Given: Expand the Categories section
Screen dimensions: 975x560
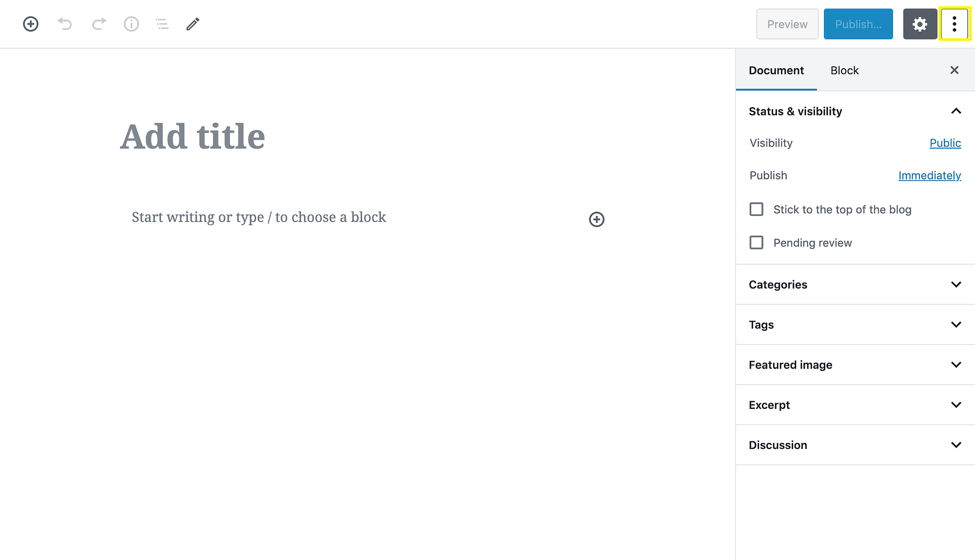Looking at the screenshot, I should pyautogui.click(x=955, y=284).
